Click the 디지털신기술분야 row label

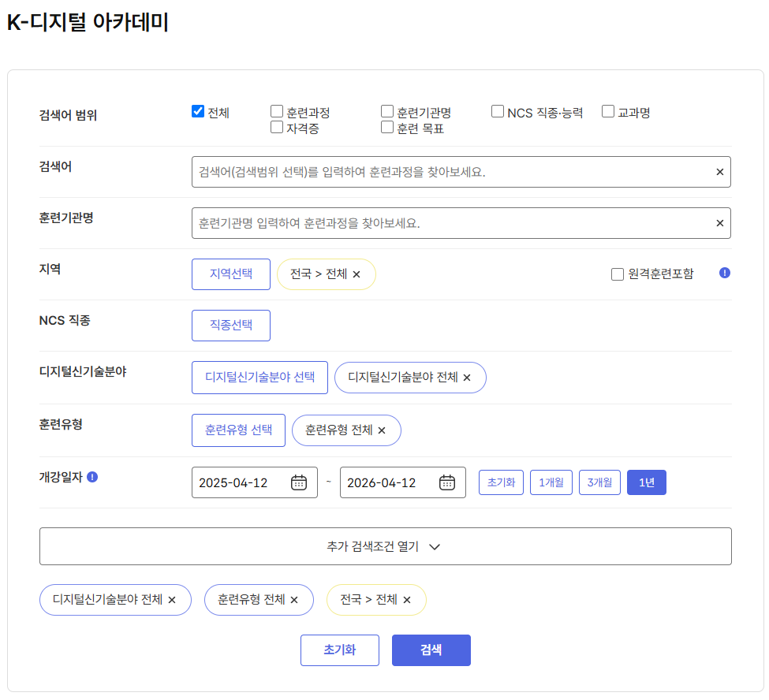pyautogui.click(x=83, y=371)
